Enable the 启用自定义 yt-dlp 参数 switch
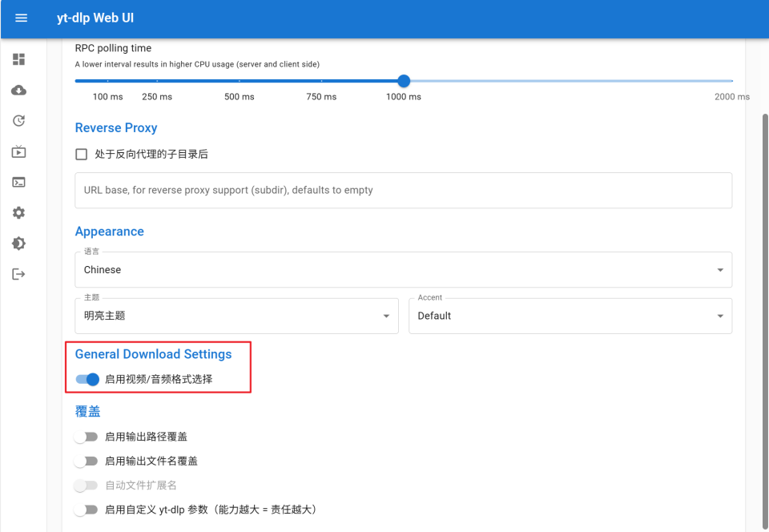 click(86, 510)
